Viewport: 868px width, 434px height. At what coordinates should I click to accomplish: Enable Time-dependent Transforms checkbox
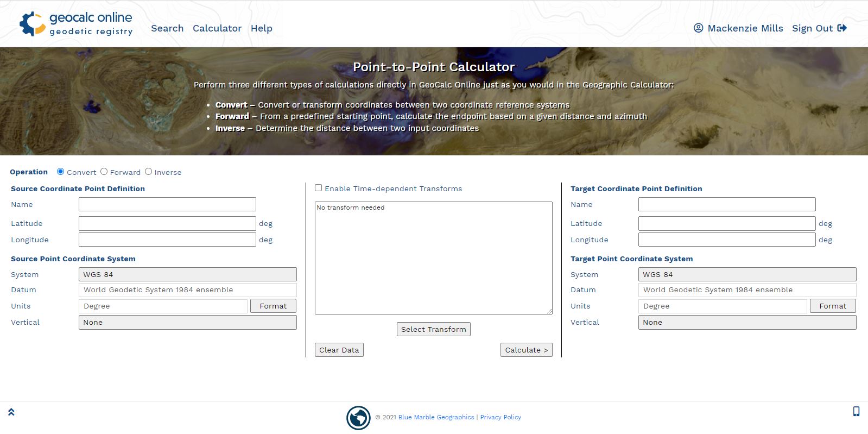tap(319, 188)
